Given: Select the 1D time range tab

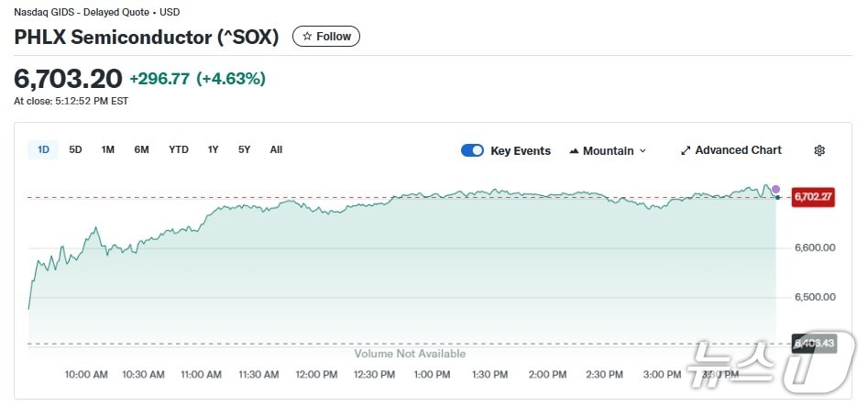Looking at the screenshot, I should tap(43, 149).
